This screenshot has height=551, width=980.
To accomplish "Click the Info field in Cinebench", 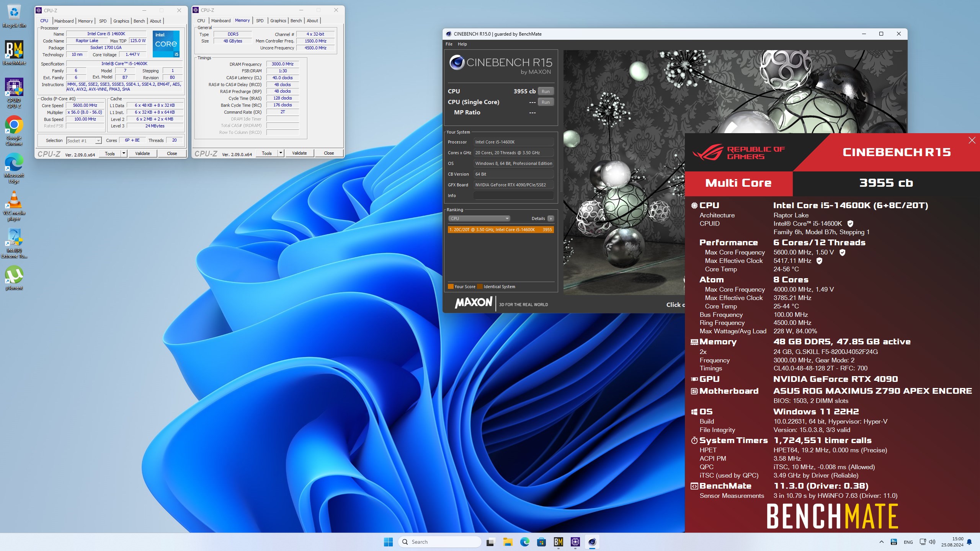I will point(513,196).
